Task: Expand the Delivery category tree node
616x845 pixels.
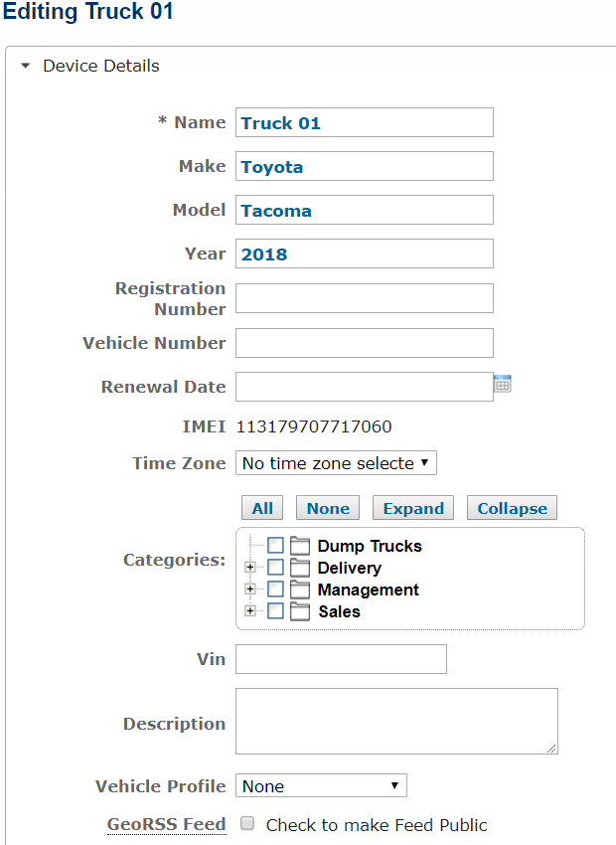Action: (249, 567)
